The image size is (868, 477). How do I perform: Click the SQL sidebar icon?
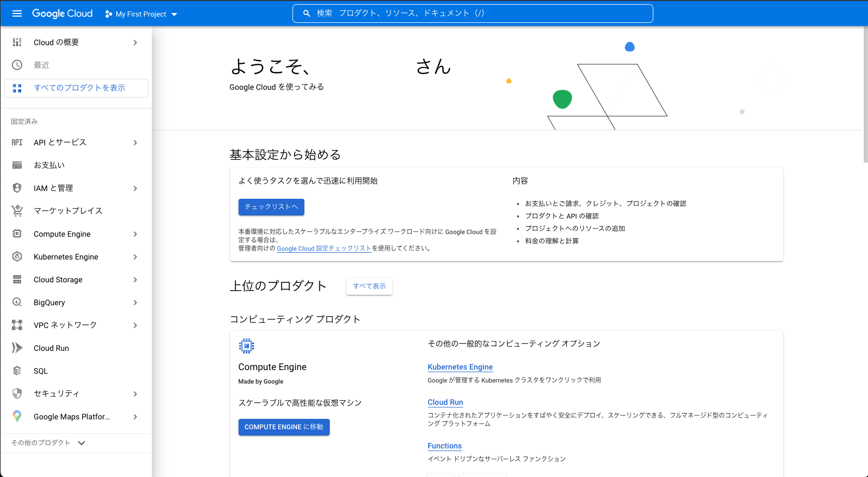pyautogui.click(x=17, y=371)
